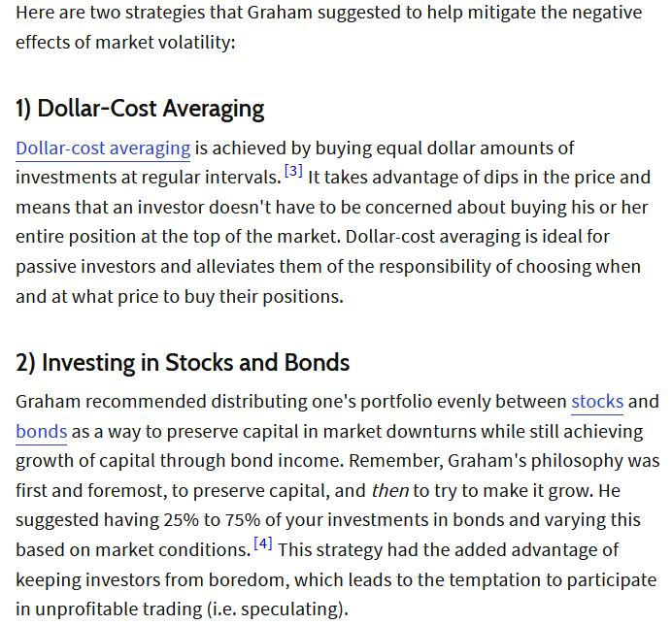Click footnote reference [4]
672x625 pixels.
(263, 543)
